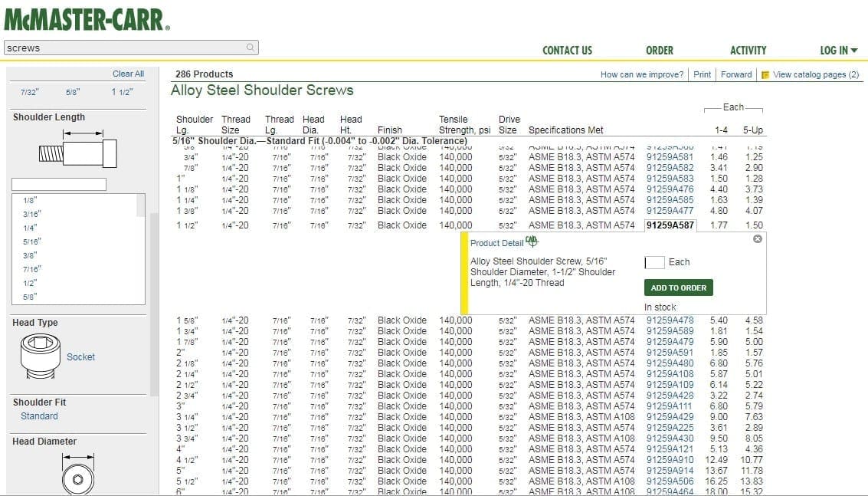Choose the Standard shoulder fit
This screenshot has width=868, height=496.
coord(39,416)
